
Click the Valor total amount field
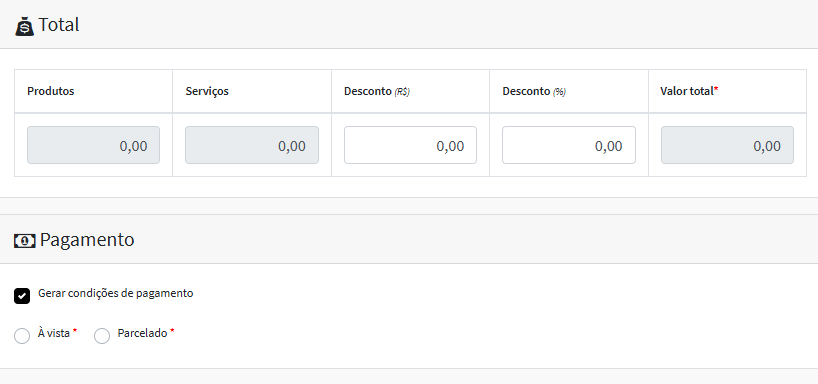[727, 145]
